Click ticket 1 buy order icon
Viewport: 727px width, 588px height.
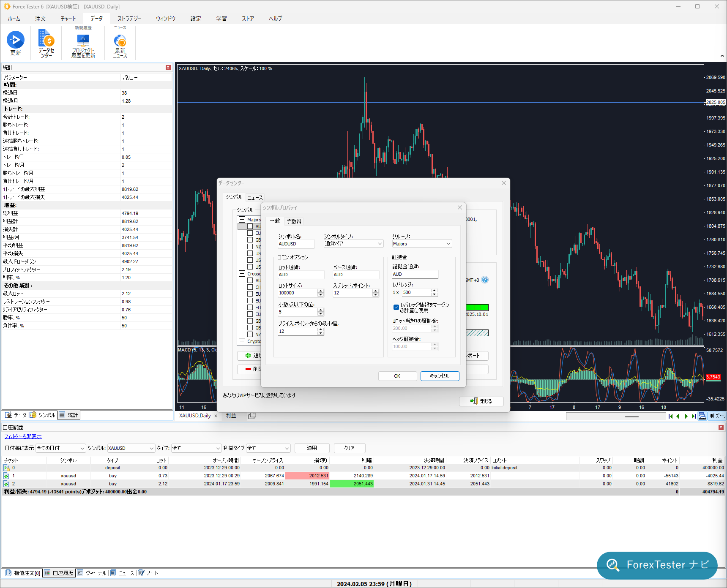[x=6, y=476]
